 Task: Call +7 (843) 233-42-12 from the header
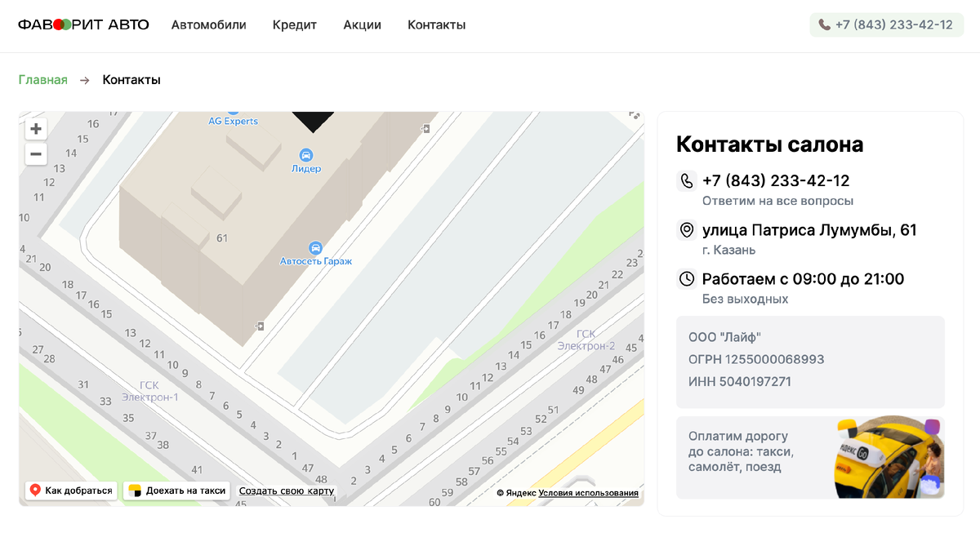click(886, 24)
